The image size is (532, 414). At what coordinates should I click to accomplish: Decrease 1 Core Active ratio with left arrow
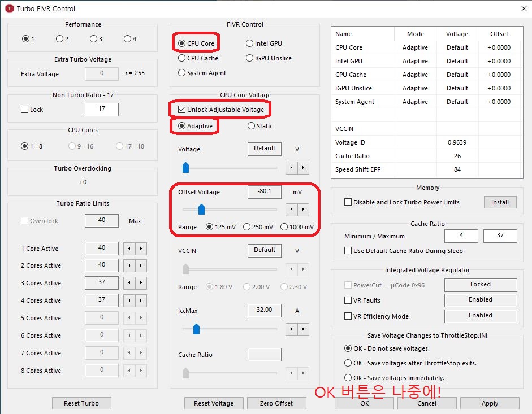(129, 249)
